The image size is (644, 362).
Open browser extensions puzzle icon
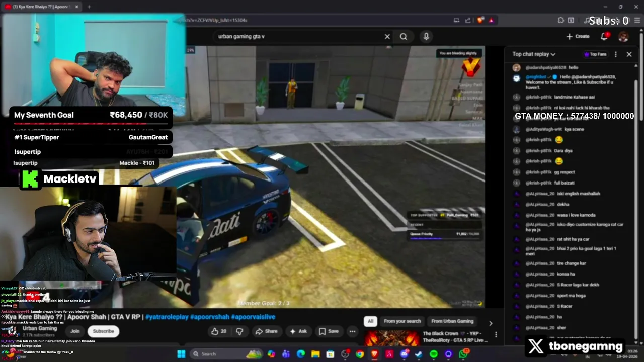tap(560, 20)
